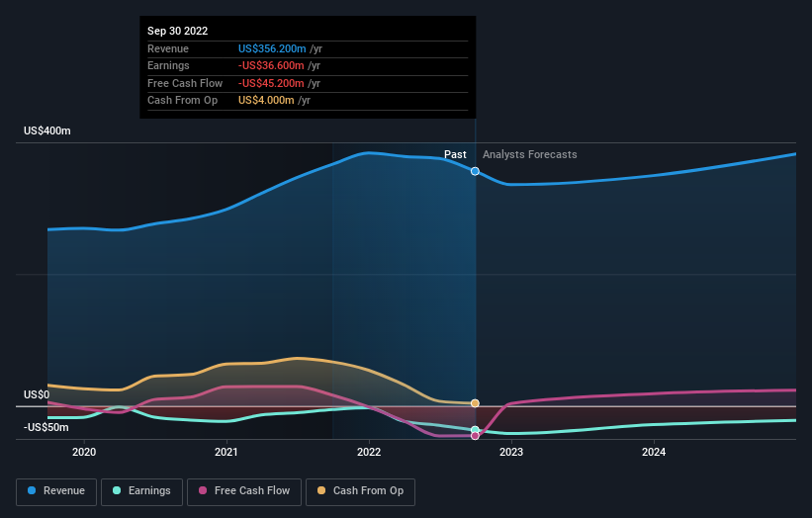
Task: Click the US$0 y-axis label
Action: (x=37, y=394)
